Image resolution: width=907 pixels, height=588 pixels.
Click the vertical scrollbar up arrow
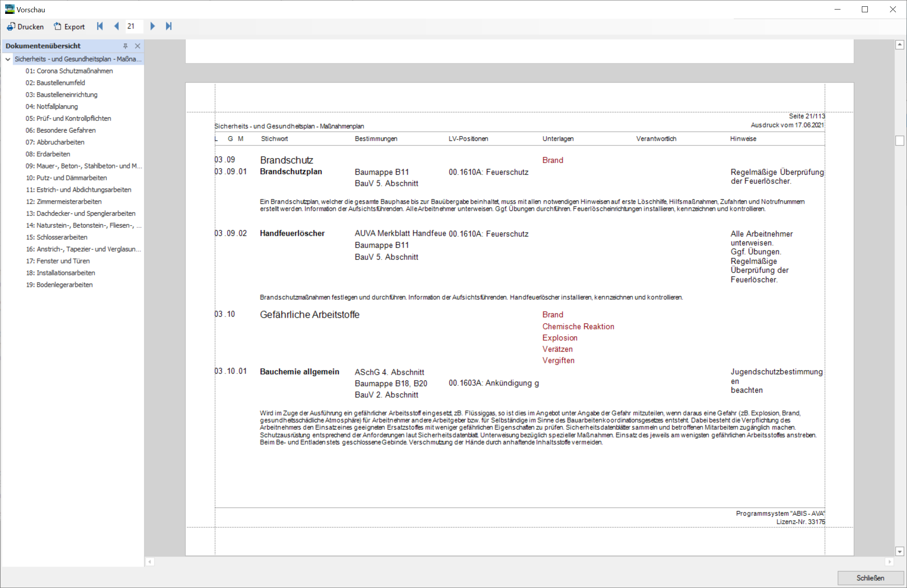click(899, 45)
